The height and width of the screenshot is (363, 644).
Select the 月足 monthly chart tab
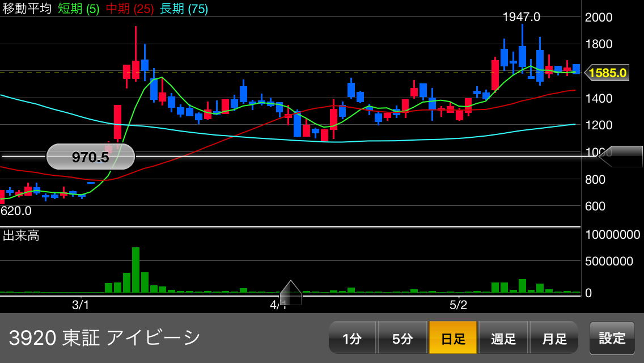tap(554, 339)
